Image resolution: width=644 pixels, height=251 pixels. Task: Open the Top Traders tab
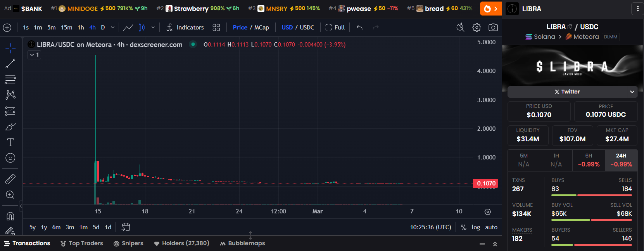82,243
